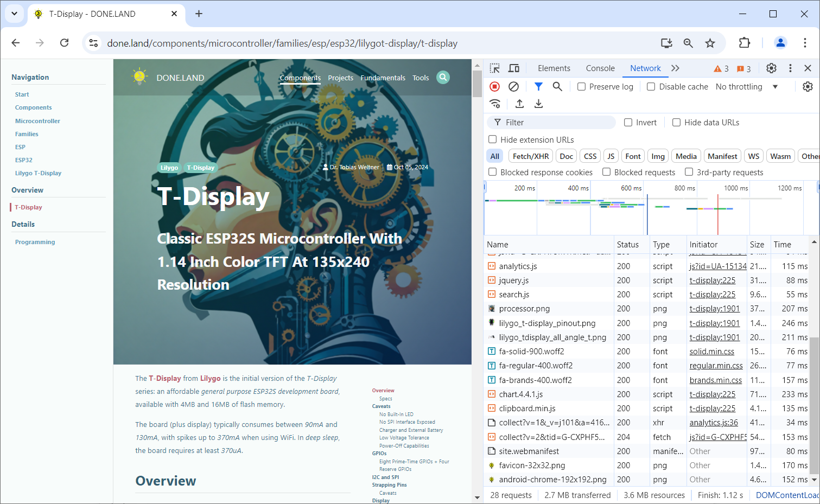Click install app icon in address bar
The image size is (820, 504).
pos(666,43)
